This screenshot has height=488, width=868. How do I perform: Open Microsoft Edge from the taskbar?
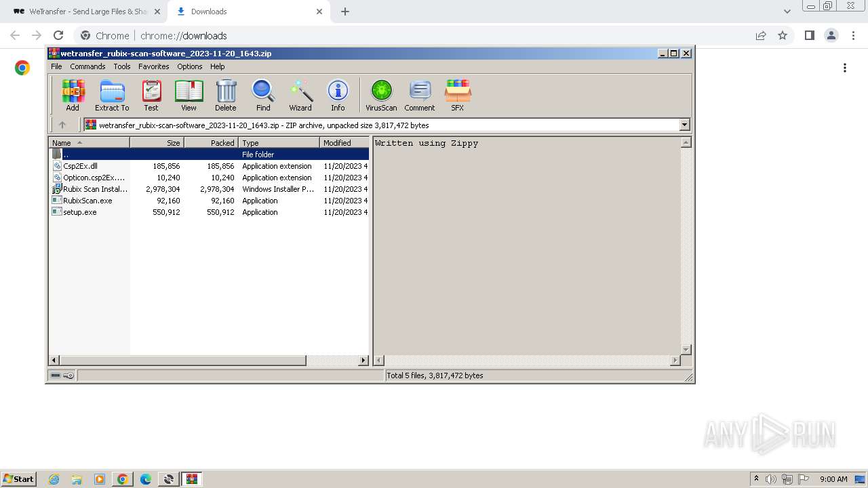tap(146, 479)
